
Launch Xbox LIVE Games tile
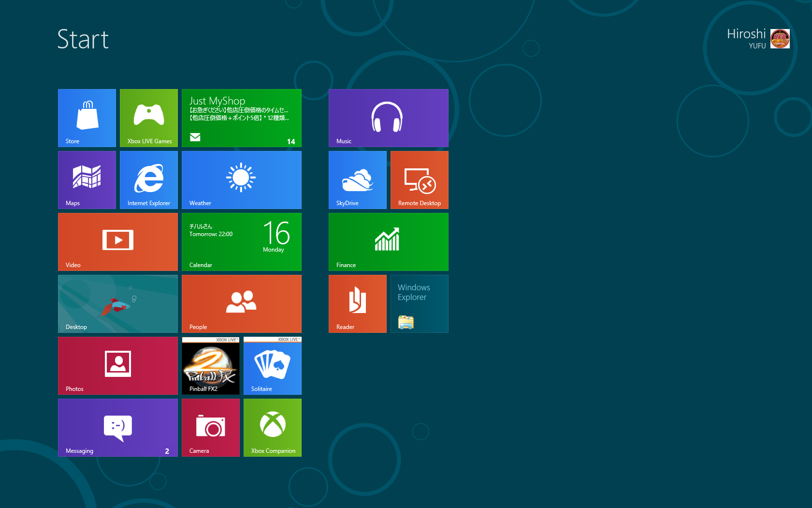point(149,118)
